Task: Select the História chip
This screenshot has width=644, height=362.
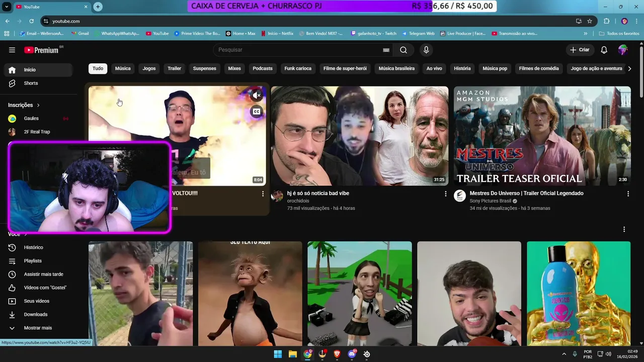Action: coord(462,68)
